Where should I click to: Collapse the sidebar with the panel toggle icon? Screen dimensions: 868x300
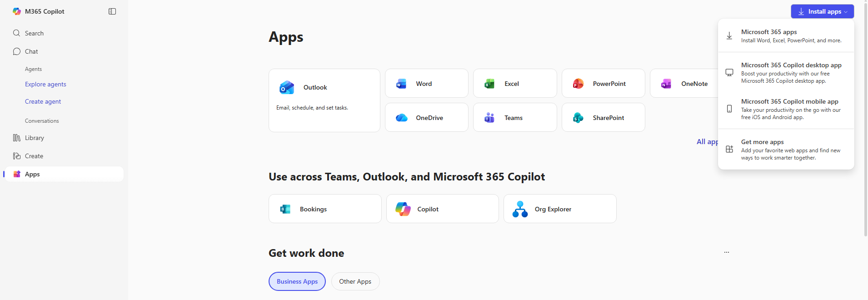pyautogui.click(x=112, y=11)
